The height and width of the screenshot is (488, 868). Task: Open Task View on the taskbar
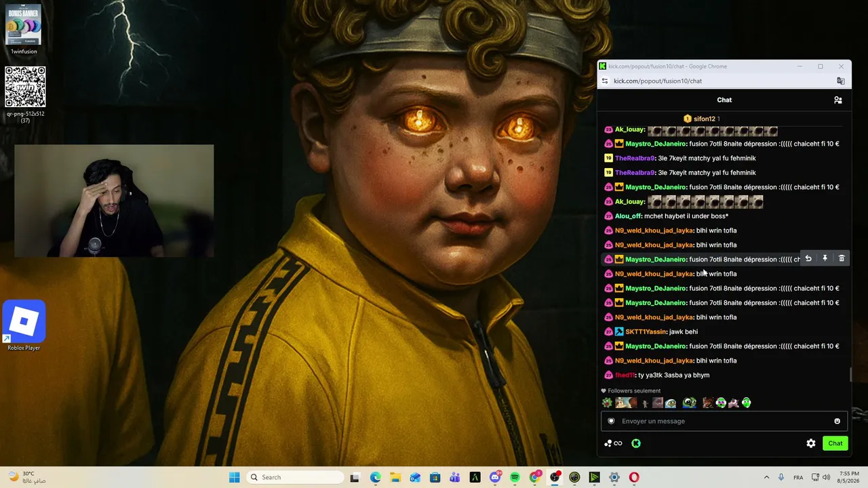coord(355,477)
